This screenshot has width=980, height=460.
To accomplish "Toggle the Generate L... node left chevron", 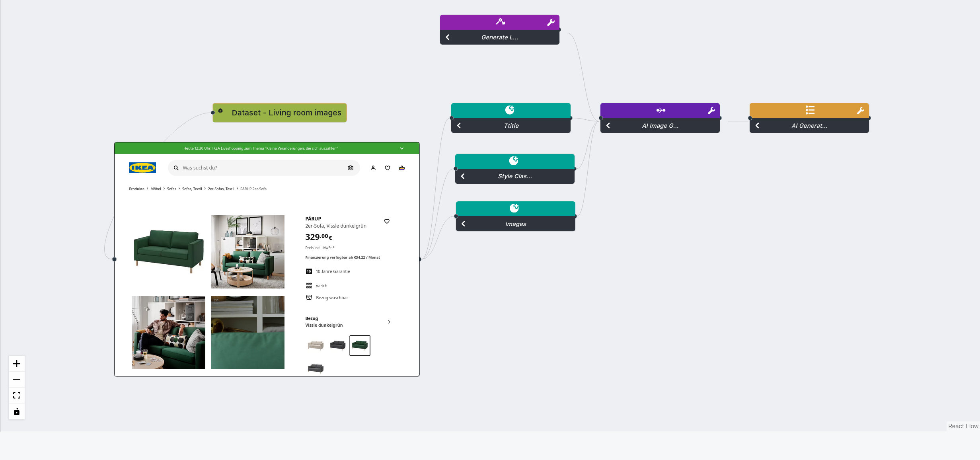I will (x=448, y=37).
